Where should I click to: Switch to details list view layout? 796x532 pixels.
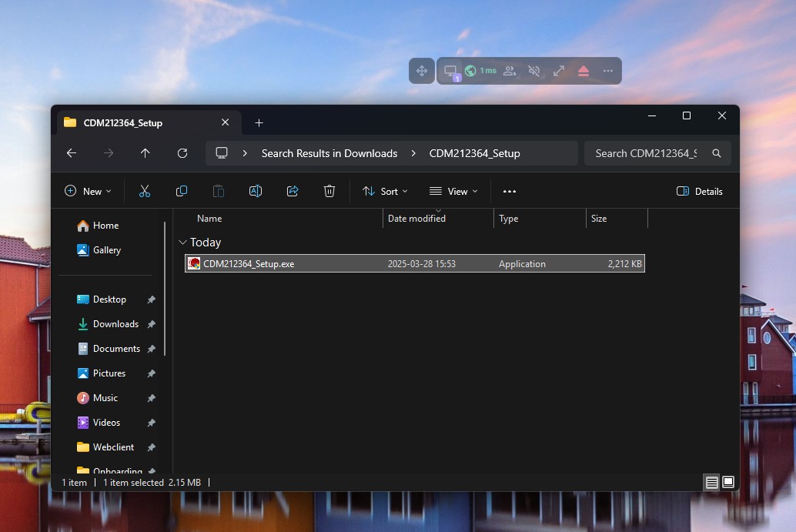coord(711,482)
